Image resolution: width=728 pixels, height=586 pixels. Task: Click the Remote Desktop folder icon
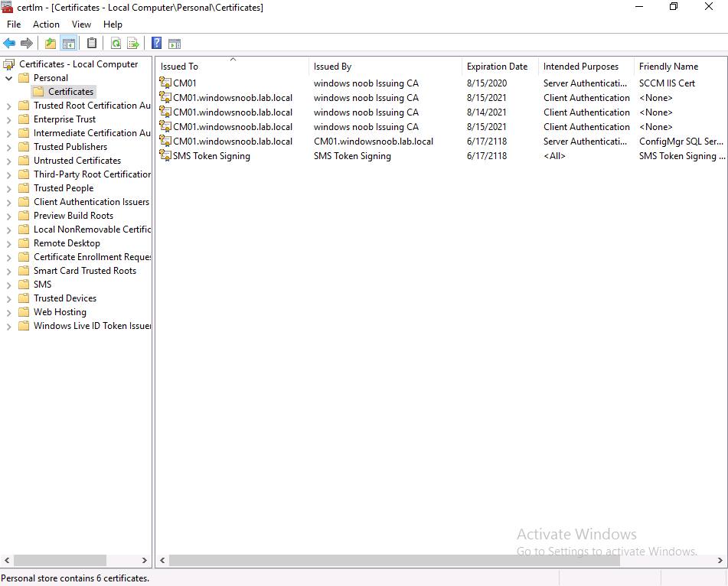24,243
